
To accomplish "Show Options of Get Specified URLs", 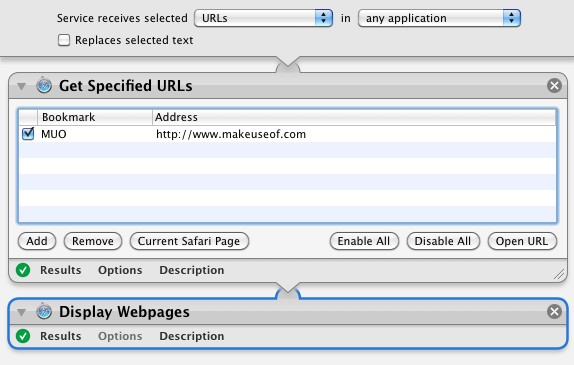I will tap(120, 270).
